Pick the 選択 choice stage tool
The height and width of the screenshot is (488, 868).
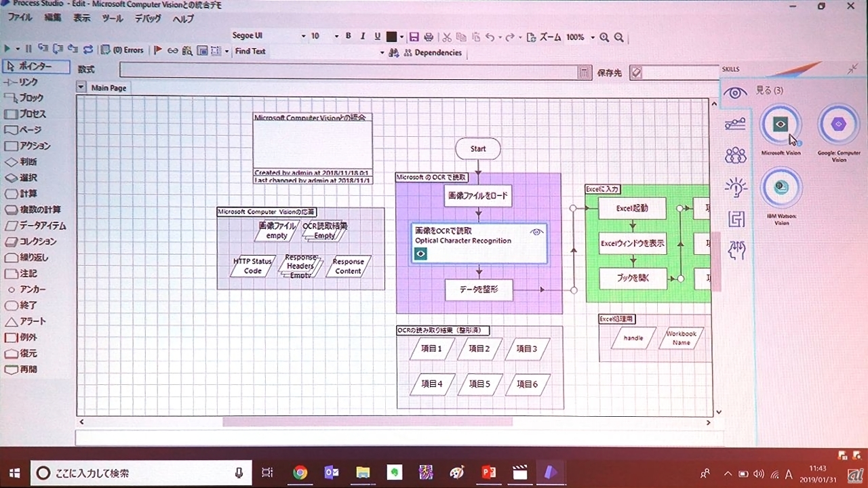coord(21,178)
